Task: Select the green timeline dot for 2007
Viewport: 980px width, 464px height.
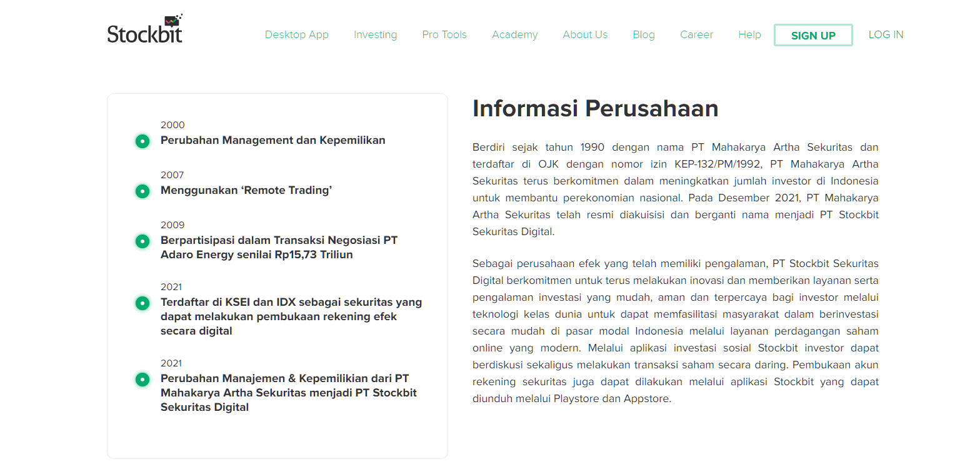Action: click(142, 191)
